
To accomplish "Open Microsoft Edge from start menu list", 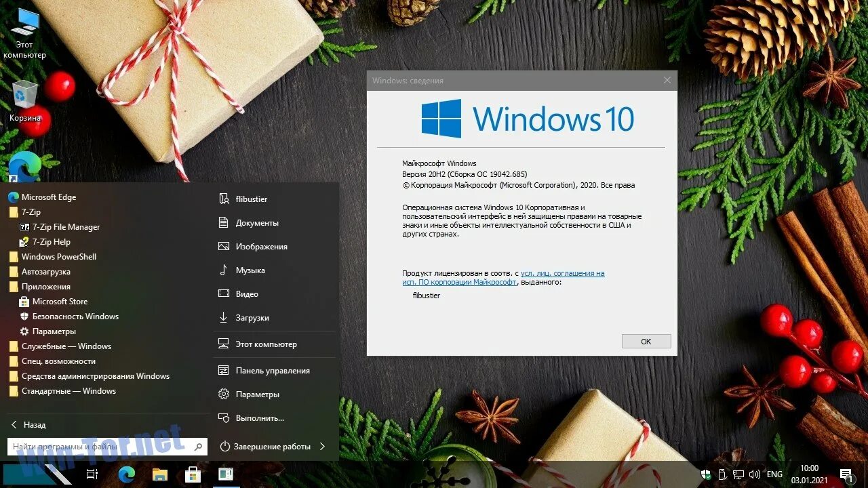I will coord(42,197).
